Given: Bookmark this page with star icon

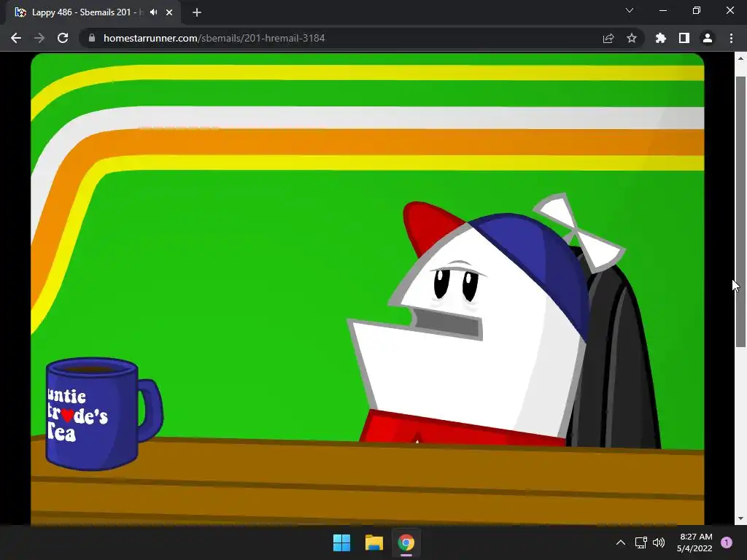Looking at the screenshot, I should click(632, 38).
